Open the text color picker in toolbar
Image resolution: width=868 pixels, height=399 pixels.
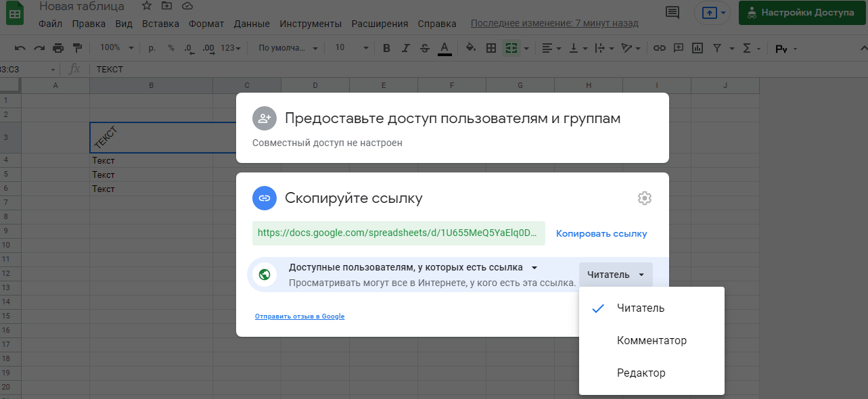444,48
